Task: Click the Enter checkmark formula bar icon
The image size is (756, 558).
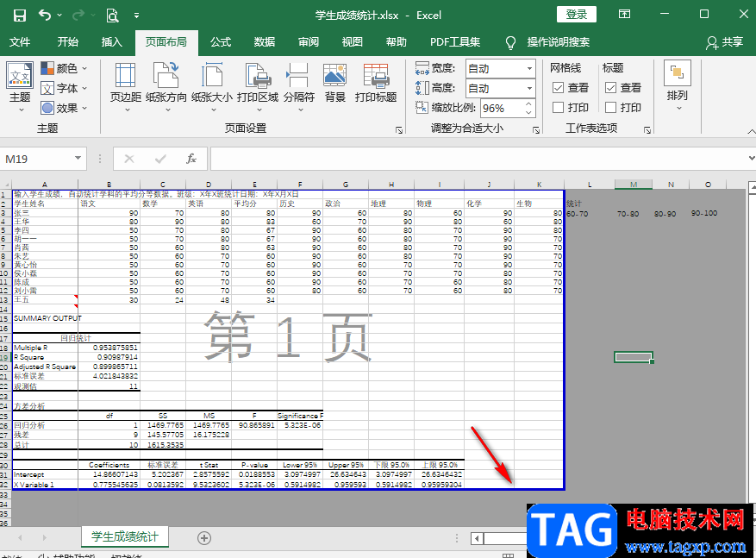Action: [x=160, y=159]
